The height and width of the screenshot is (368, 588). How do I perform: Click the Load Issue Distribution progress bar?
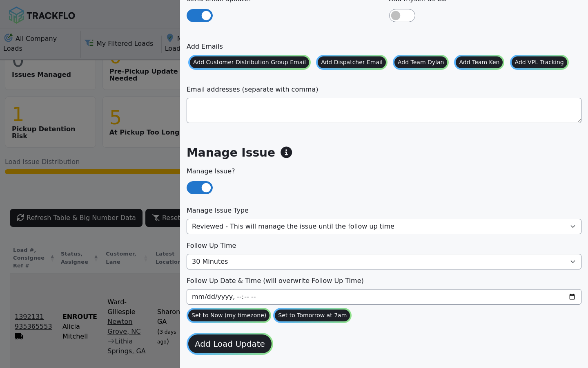[x=92, y=172]
